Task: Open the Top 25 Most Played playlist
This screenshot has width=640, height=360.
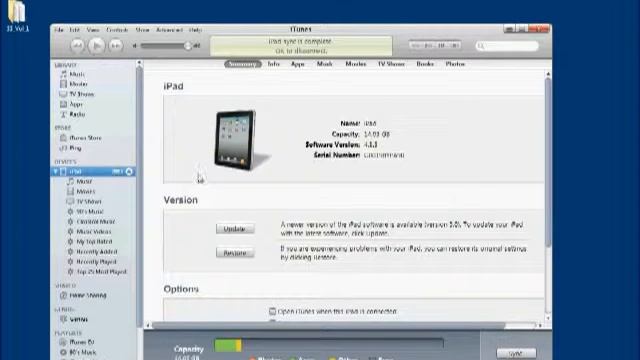Action: [102, 272]
